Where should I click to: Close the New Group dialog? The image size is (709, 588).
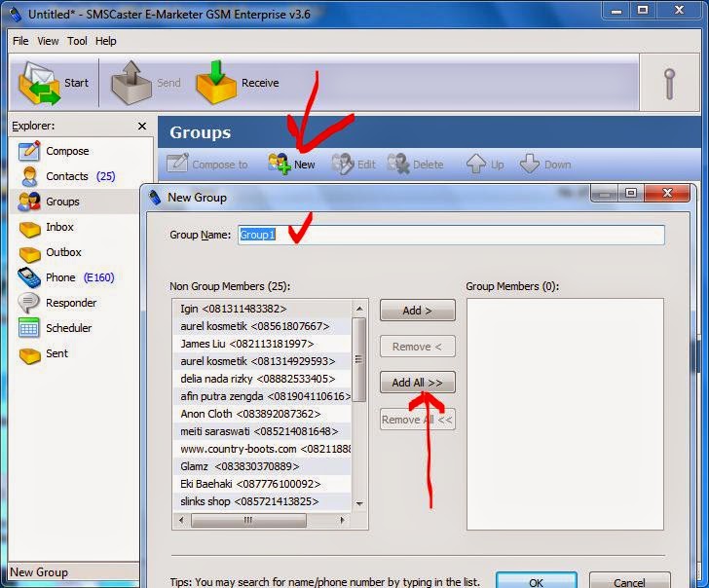click(x=667, y=194)
